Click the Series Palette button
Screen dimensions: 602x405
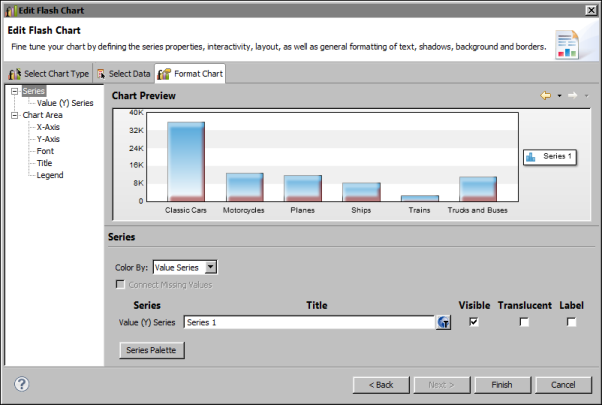151,350
